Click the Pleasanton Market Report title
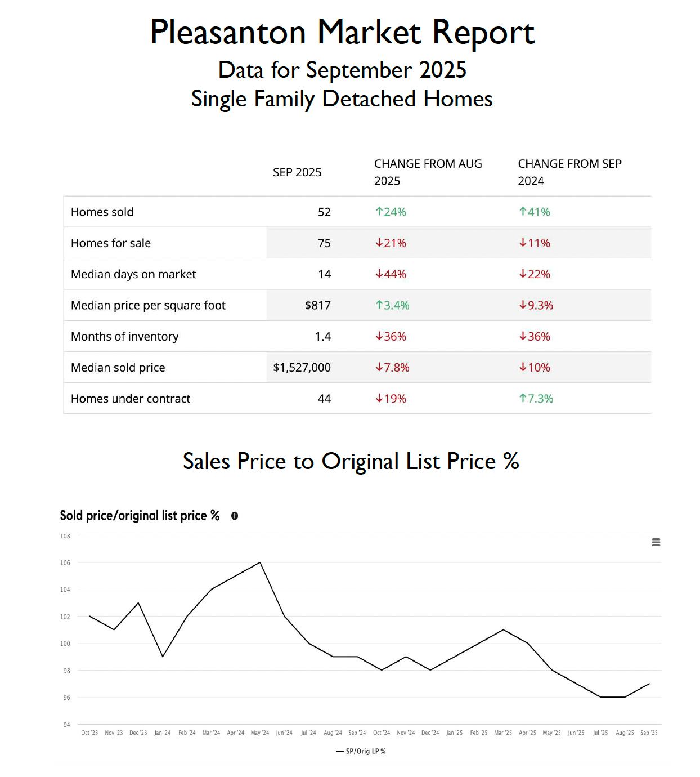700x777 pixels. (x=342, y=32)
